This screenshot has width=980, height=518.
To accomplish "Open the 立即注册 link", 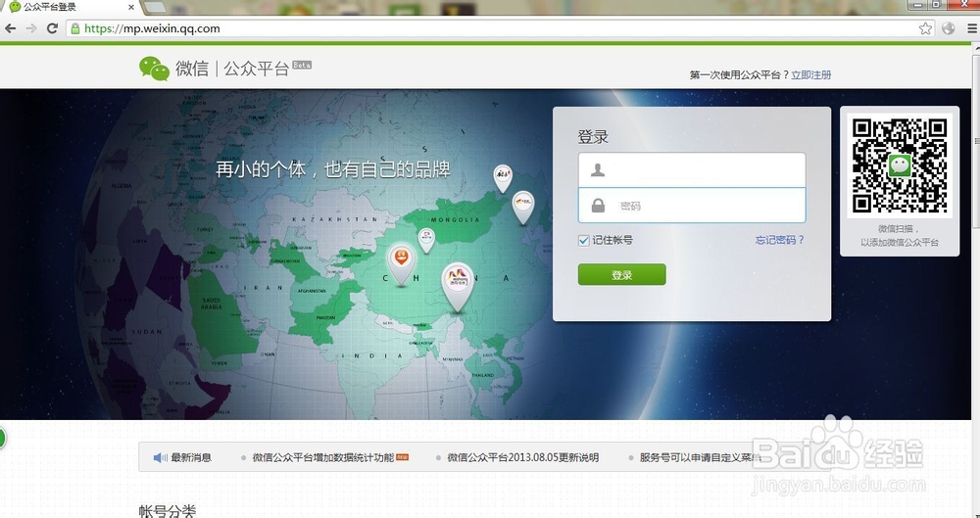I will [x=811, y=75].
